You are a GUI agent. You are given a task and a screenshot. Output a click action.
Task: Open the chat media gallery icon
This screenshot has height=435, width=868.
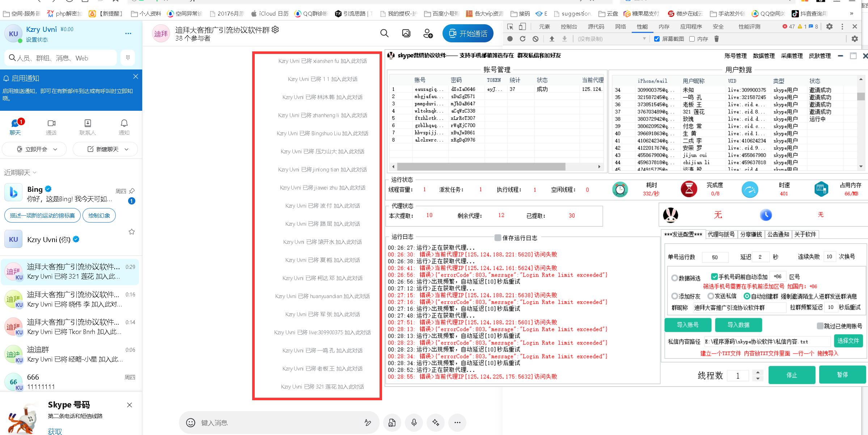(x=406, y=34)
